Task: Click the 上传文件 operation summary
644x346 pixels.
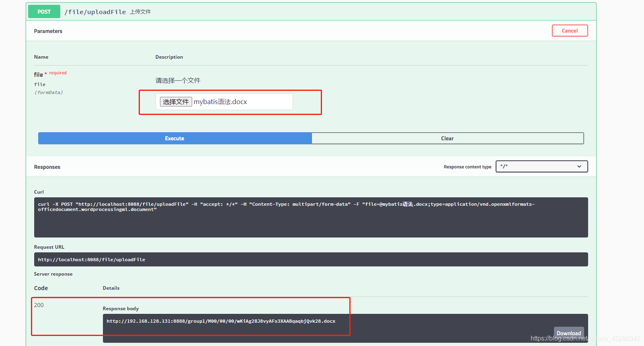Action: (x=140, y=12)
